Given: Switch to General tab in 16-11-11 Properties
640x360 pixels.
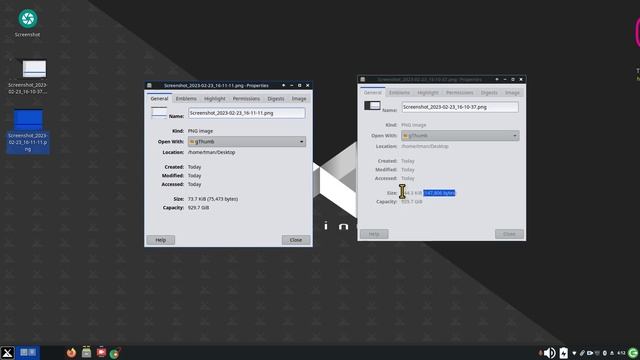Looking at the screenshot, I should [x=159, y=99].
